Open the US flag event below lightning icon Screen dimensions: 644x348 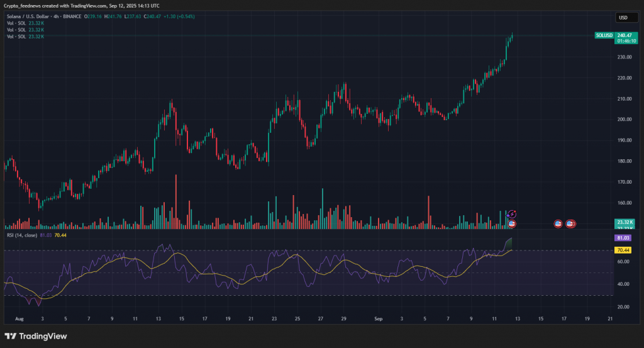tap(512, 223)
